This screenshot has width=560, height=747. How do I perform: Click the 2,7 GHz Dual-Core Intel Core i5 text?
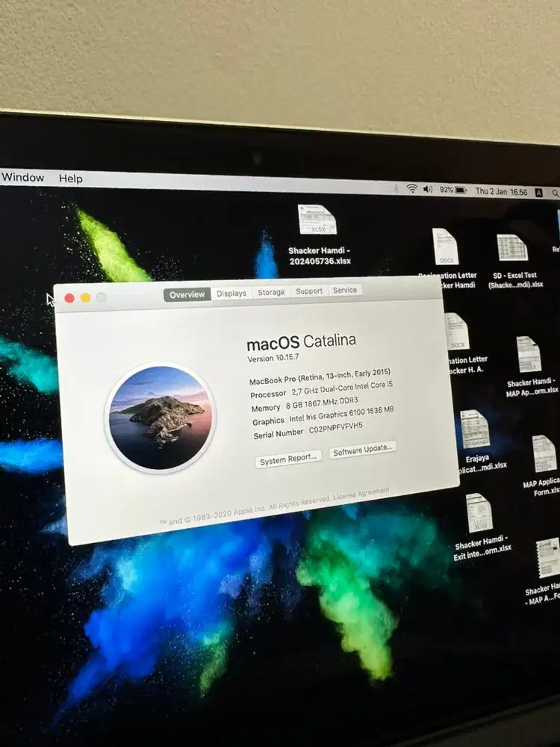pyautogui.click(x=343, y=388)
